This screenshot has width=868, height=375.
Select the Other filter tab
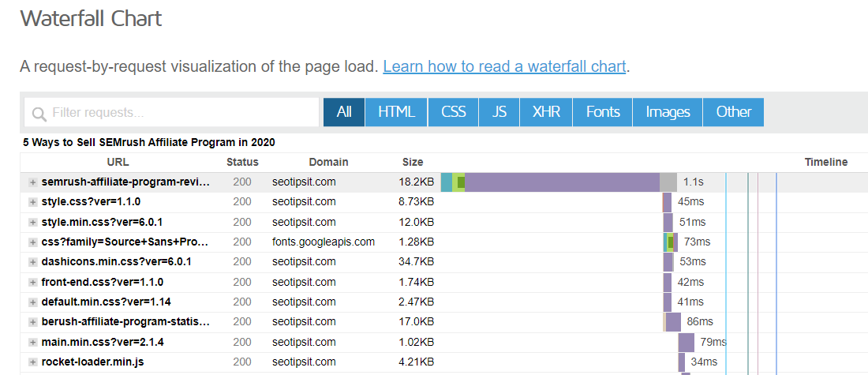733,112
